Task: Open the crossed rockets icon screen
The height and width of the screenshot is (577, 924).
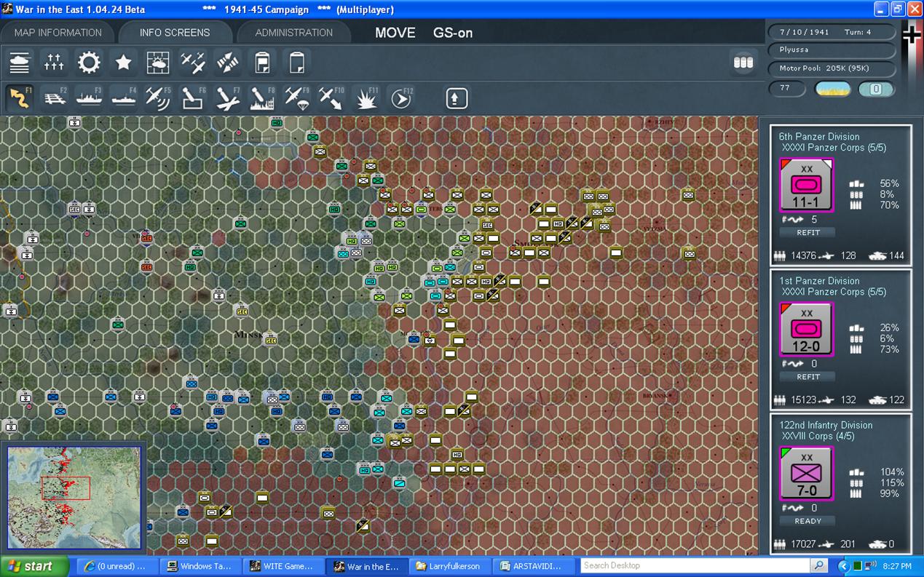Action: [x=228, y=63]
